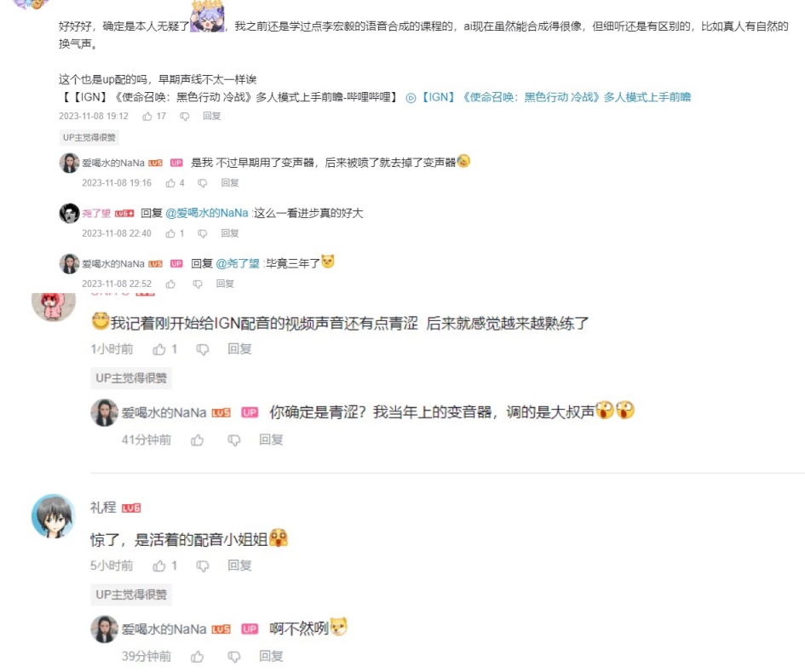
Task: Select the UP主觉得很赞 tag under 礼程's comment
Action: click(131, 594)
